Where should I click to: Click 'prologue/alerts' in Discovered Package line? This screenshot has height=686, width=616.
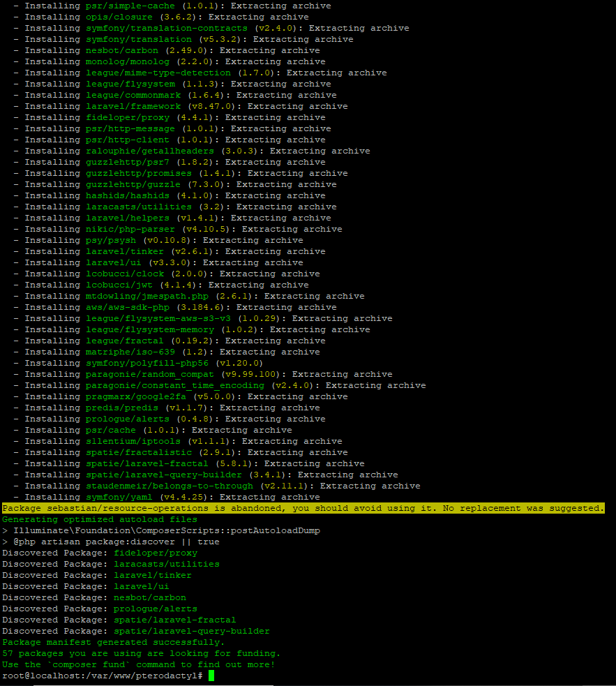click(156, 609)
